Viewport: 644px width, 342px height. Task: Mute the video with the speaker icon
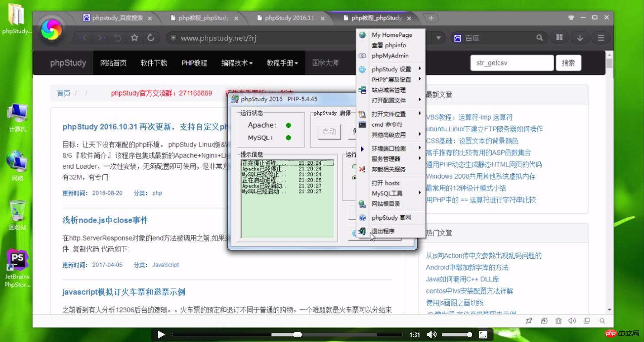(432, 334)
